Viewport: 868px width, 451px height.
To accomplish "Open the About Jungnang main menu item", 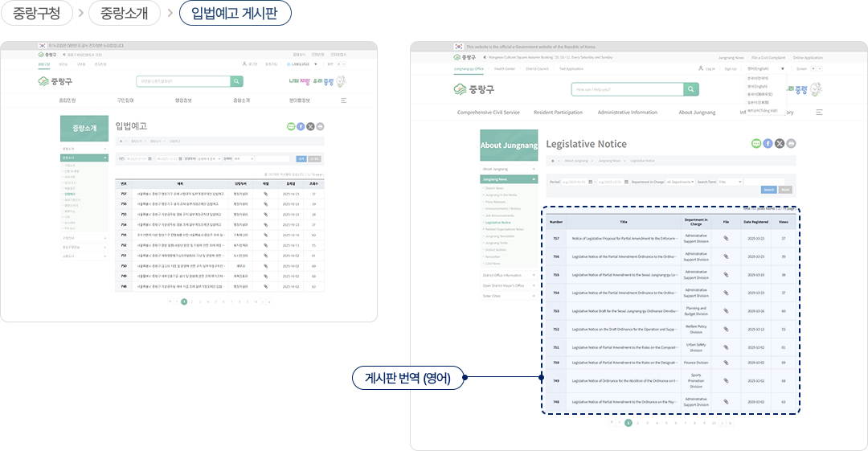I will 696,113.
